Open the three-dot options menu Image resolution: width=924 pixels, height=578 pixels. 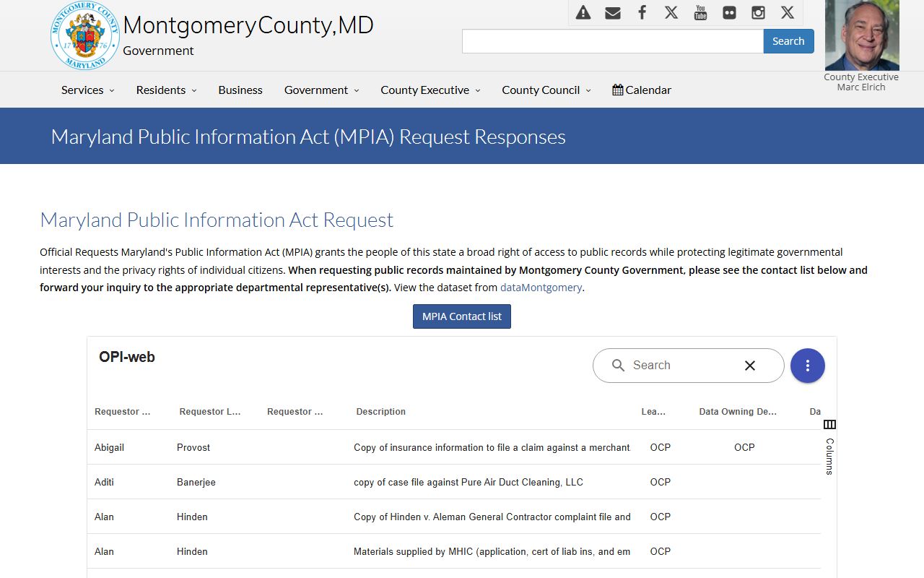(x=808, y=366)
